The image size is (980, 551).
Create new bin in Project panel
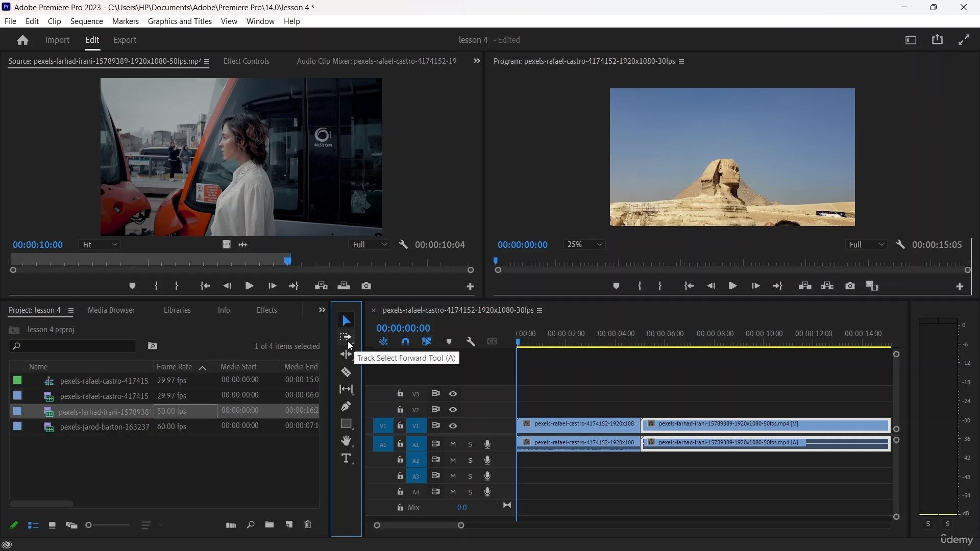[x=269, y=525]
